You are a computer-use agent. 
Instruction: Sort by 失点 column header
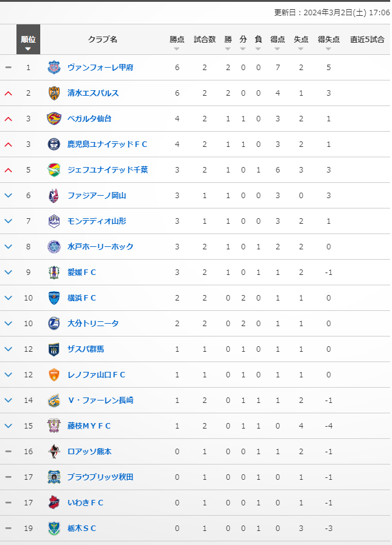click(x=301, y=39)
